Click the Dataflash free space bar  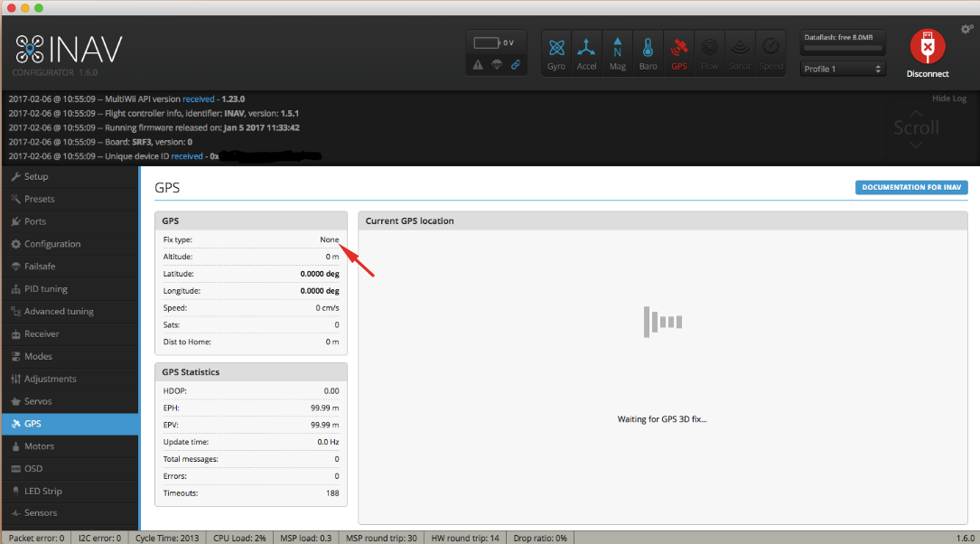(x=843, y=48)
